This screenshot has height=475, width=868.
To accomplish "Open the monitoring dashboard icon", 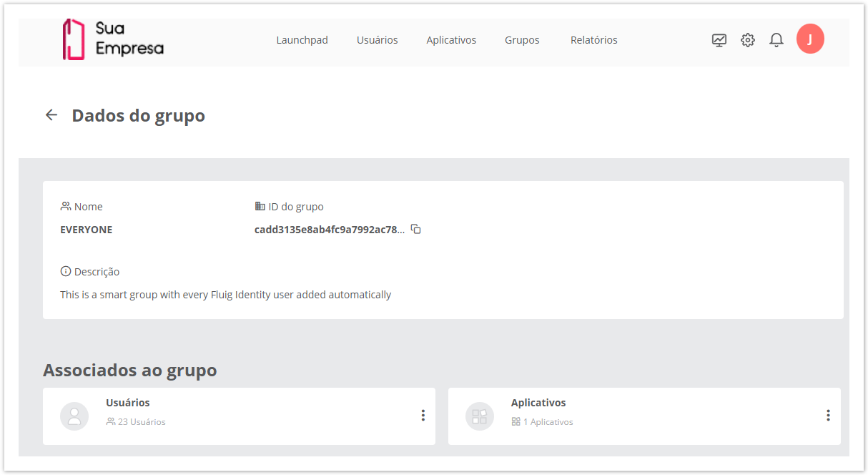I will [x=719, y=40].
